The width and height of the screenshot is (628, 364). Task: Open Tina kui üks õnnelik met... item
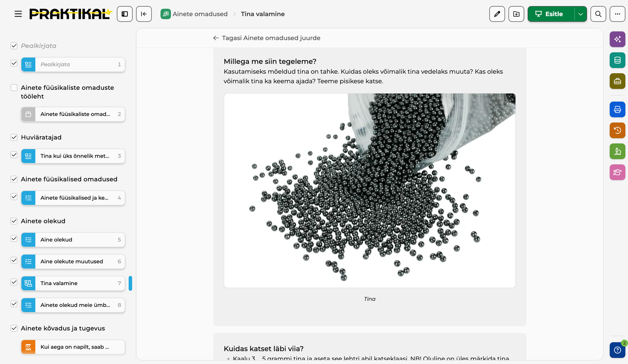[x=73, y=156]
